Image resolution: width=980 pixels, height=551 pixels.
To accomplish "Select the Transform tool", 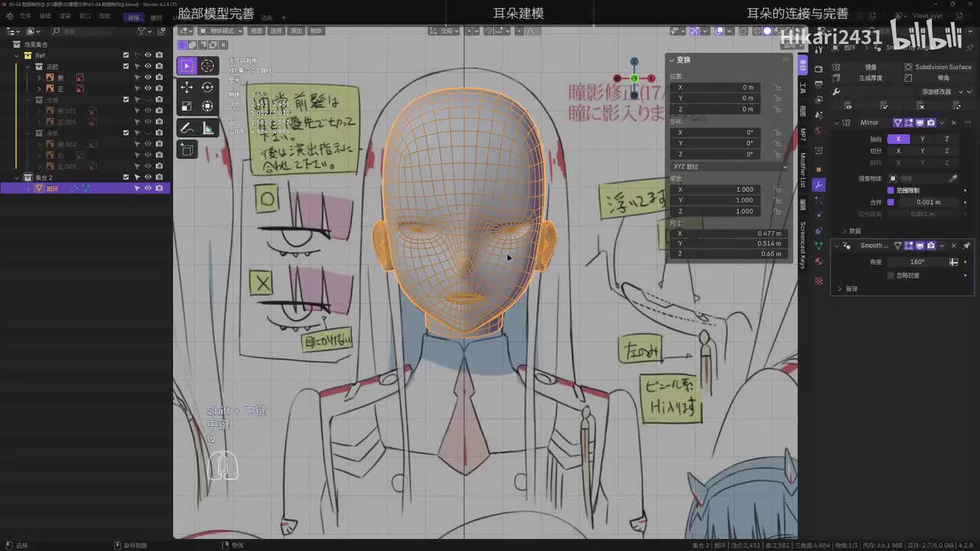I will point(207,106).
